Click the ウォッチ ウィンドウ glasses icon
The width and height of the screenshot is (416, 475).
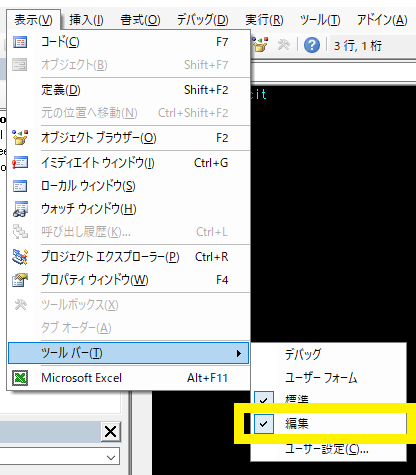(x=20, y=209)
